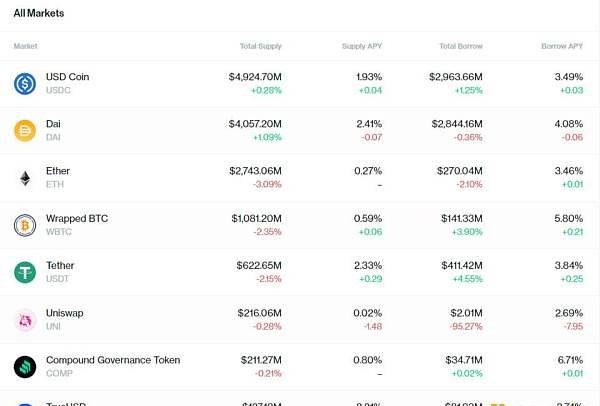The width and height of the screenshot is (600, 406).
Task: Click the -7.95 borrow APY change for Uniswap
Action: pyautogui.click(x=573, y=326)
